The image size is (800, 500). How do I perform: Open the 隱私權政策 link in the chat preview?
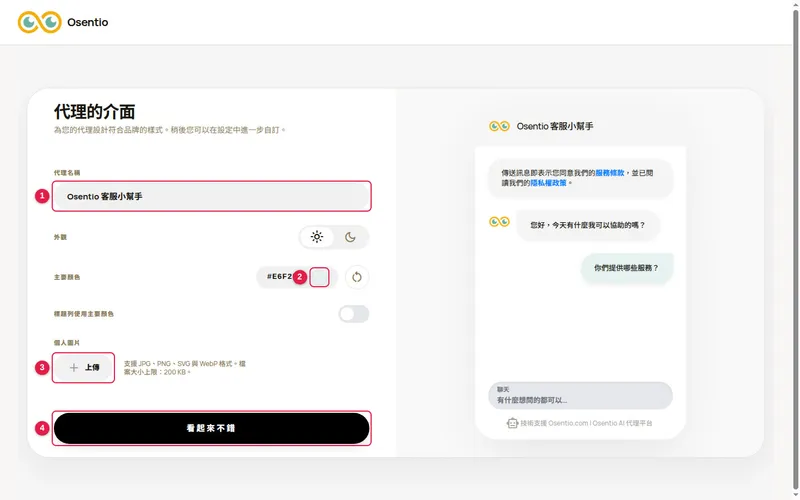point(548,183)
